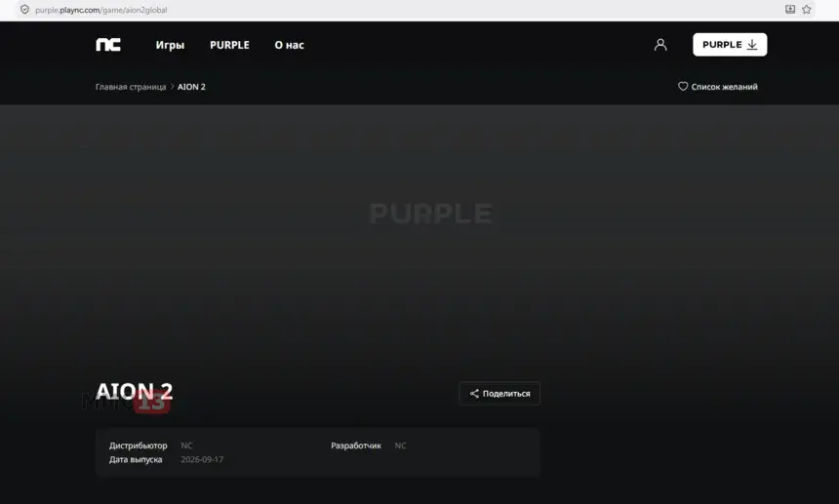Open the PURPLE menu item
The height and width of the screenshot is (504, 839).
coord(229,45)
